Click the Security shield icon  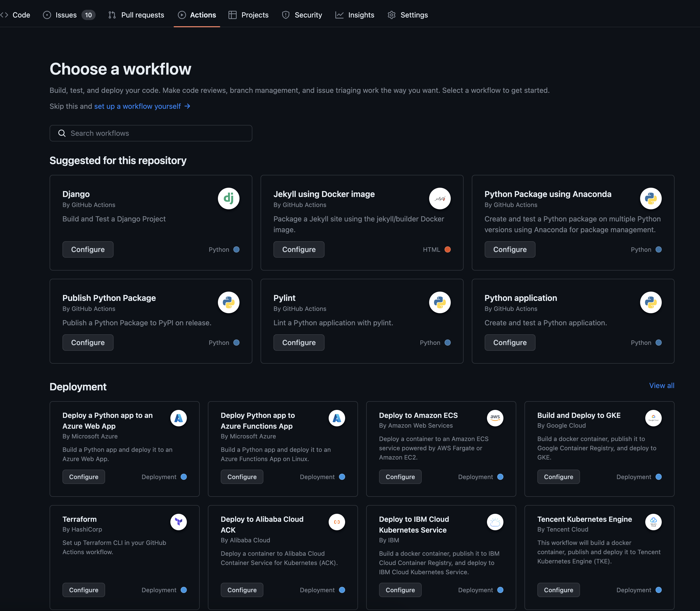pyautogui.click(x=286, y=15)
